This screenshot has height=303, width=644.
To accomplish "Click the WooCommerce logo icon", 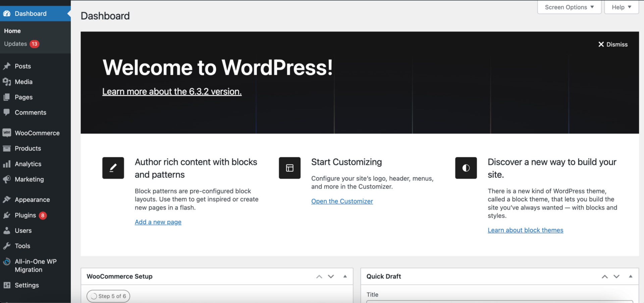I will 7,133.
